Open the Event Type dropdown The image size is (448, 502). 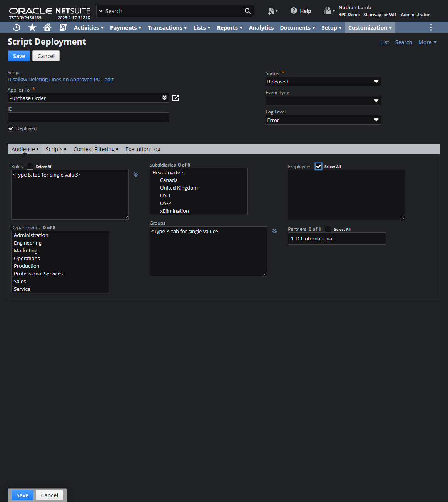(x=323, y=101)
